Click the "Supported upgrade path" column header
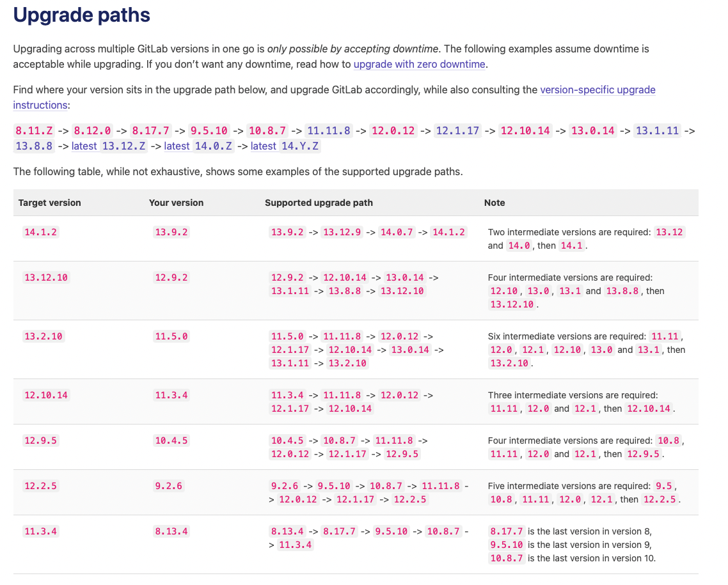 click(319, 203)
